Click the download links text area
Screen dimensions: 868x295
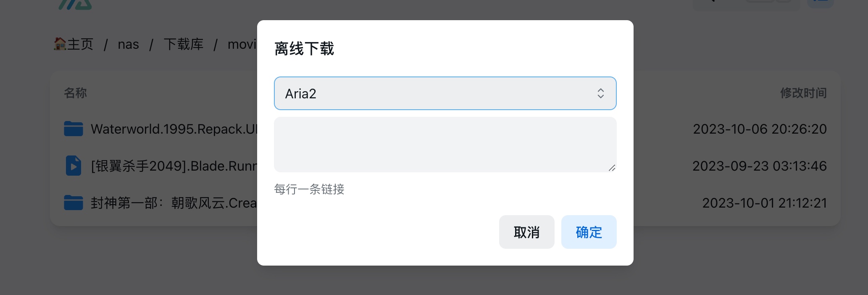point(445,144)
